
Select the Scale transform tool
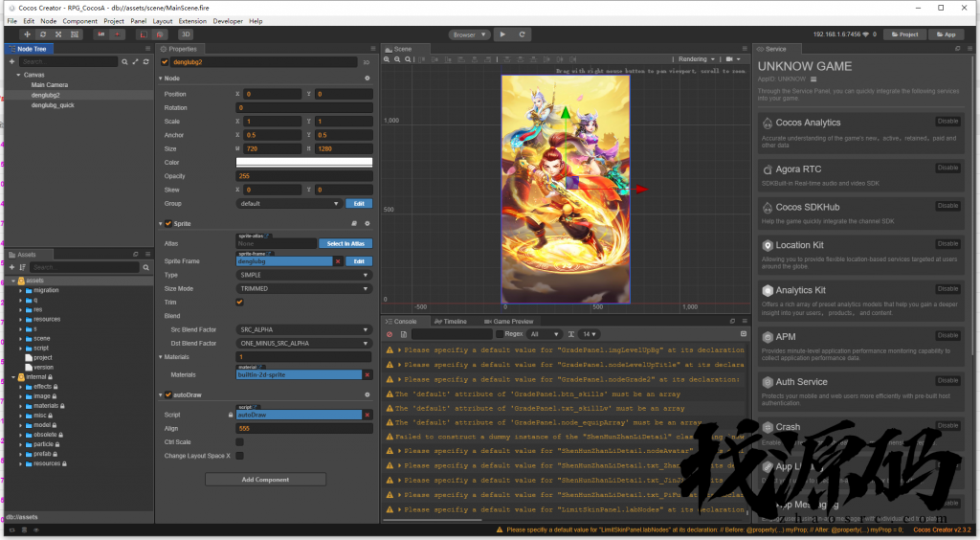[x=58, y=34]
